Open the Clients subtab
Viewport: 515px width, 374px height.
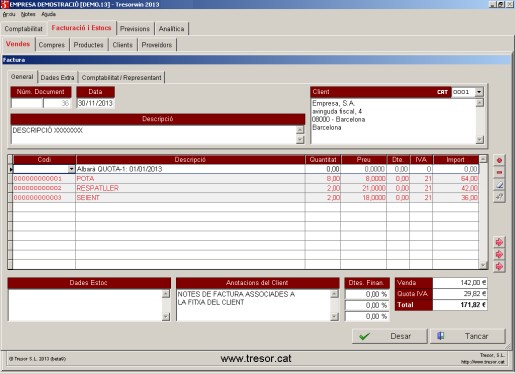pos(122,45)
